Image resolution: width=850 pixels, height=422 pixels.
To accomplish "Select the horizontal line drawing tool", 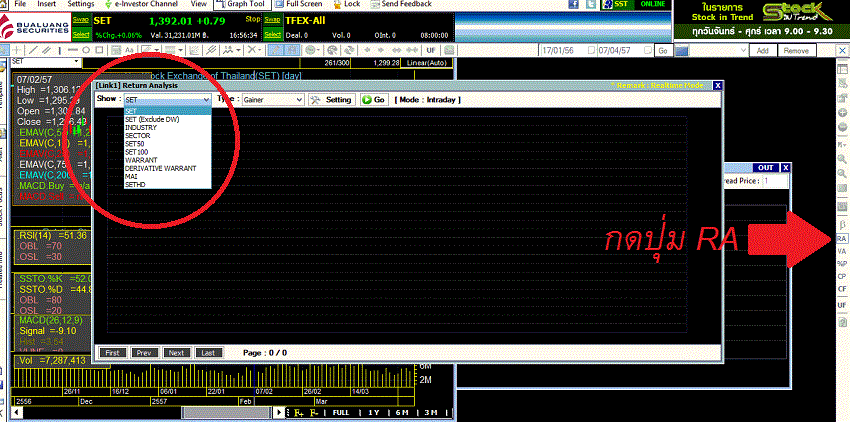I will [73, 50].
